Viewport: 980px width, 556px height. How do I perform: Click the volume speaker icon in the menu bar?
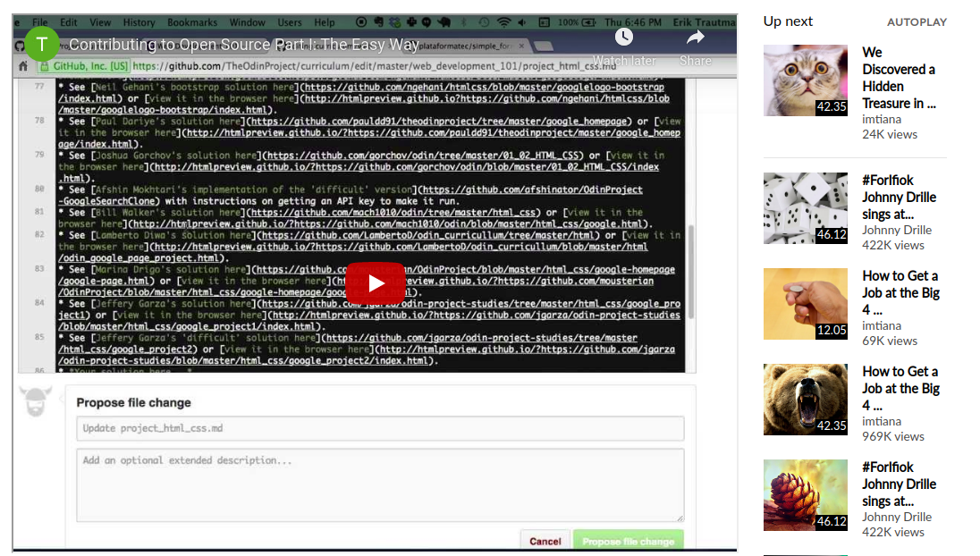pyautogui.click(x=522, y=22)
